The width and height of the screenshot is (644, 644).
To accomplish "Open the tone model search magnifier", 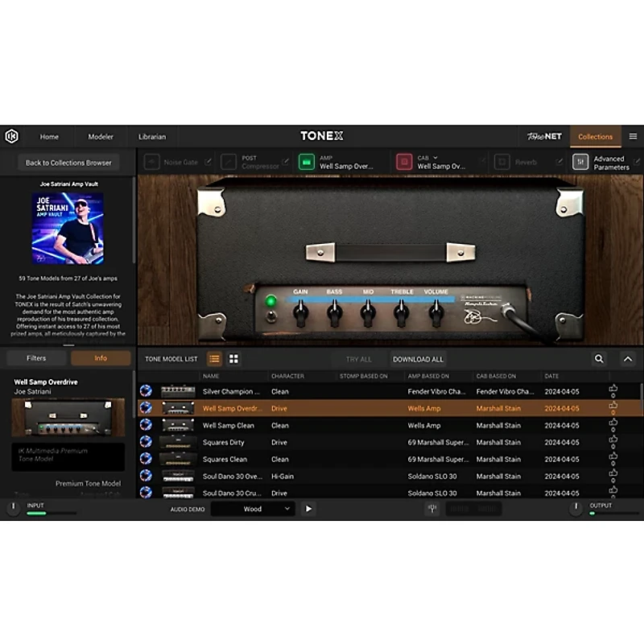I will tap(599, 359).
